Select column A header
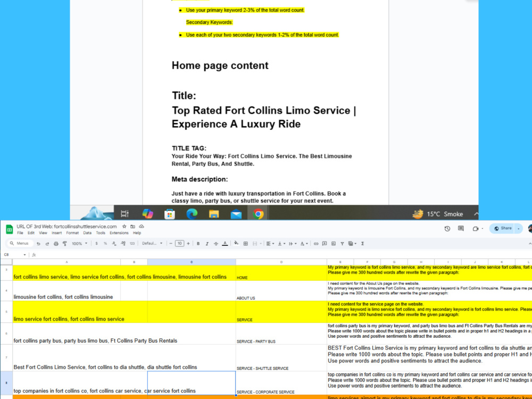Image resolution: width=532 pixels, height=399 pixels. 66,262
